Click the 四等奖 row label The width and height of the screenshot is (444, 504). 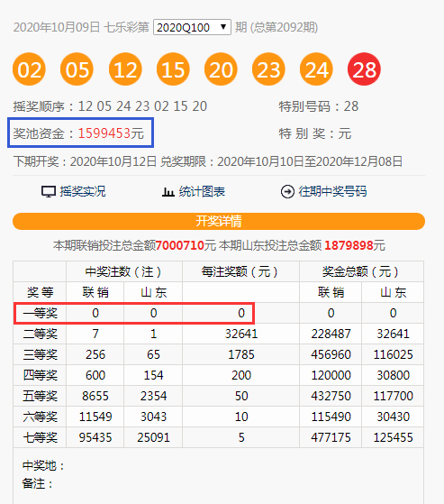pyautogui.click(x=41, y=375)
